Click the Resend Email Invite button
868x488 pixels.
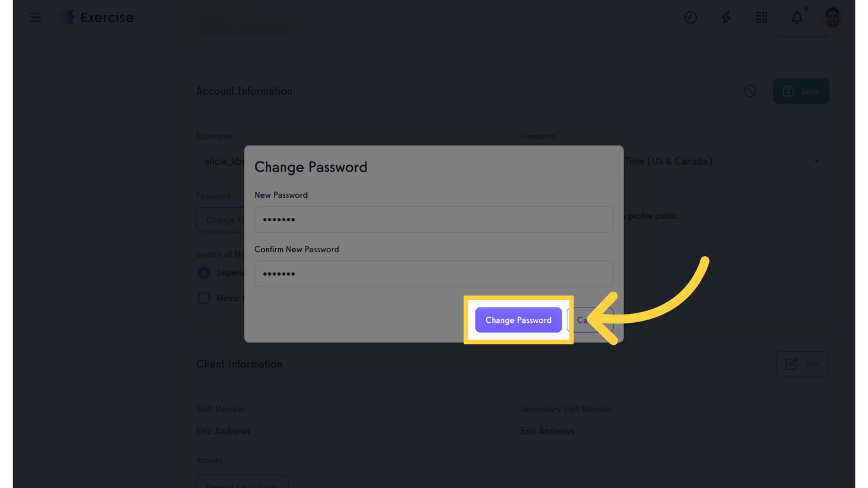coord(242,483)
